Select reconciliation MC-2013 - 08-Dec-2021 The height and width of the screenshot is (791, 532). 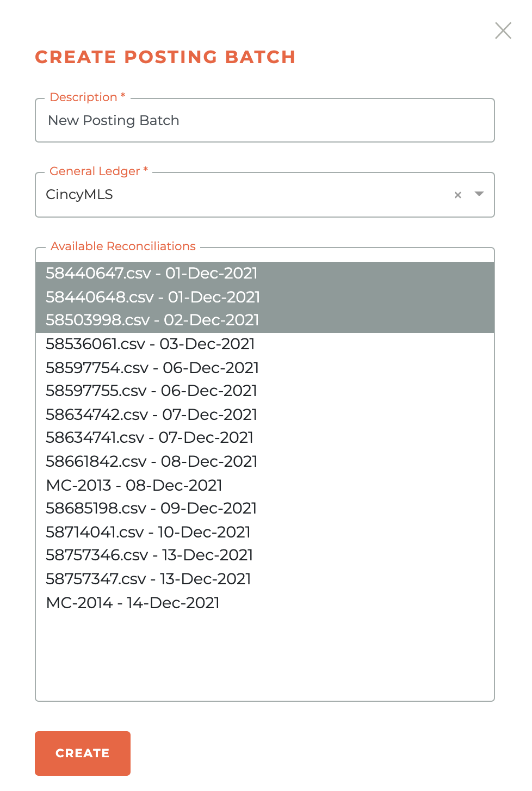(133, 485)
